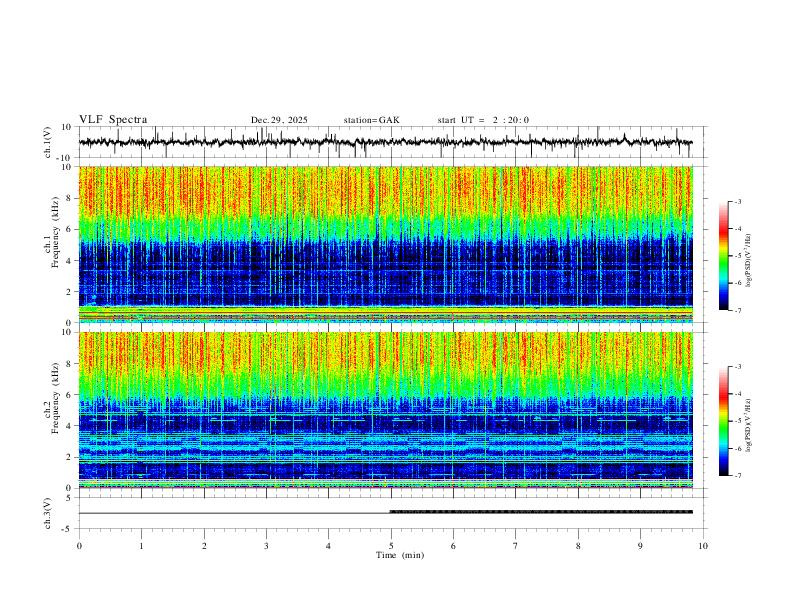The image size is (792, 612).
Task: Click the ch.3 step signal trace
Action: (385, 513)
